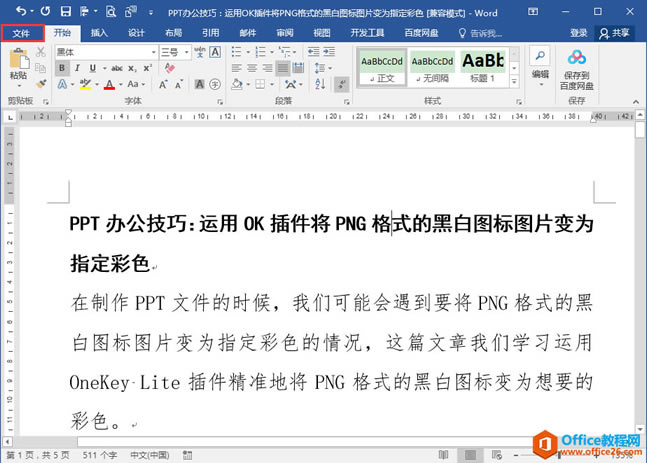Click the Grow Font icon
The width and height of the screenshot is (647, 463).
163,85
